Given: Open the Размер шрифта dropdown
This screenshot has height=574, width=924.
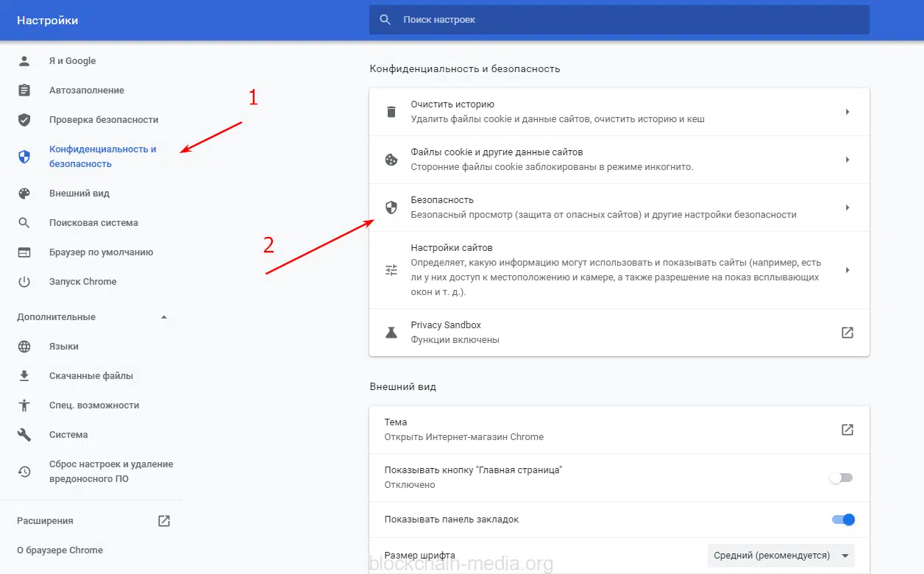Looking at the screenshot, I should coord(781,556).
